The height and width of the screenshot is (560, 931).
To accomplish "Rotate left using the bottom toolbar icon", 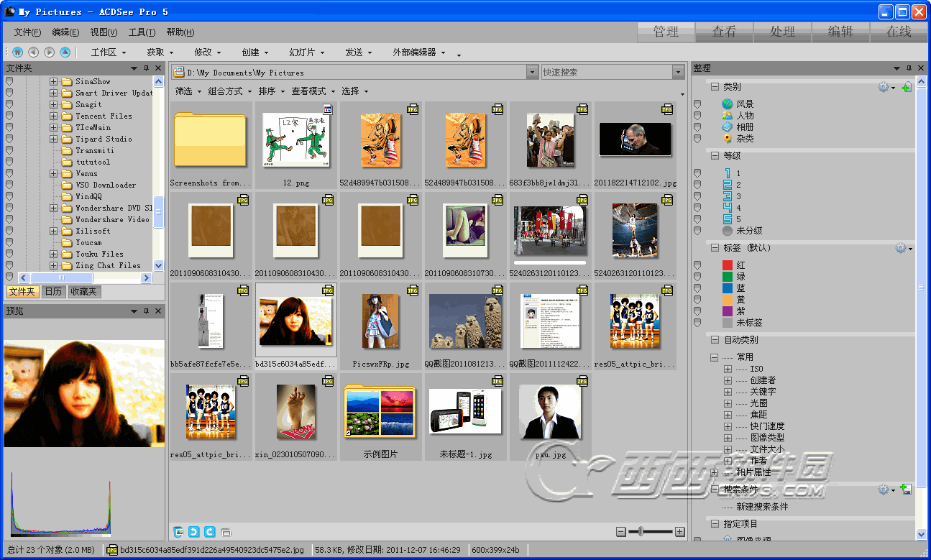I will point(194,532).
